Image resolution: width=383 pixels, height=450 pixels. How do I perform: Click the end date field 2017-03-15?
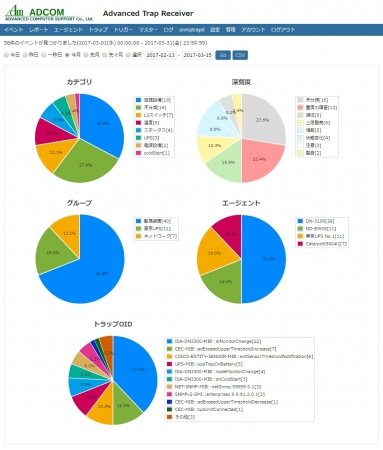pyautogui.click(x=198, y=55)
